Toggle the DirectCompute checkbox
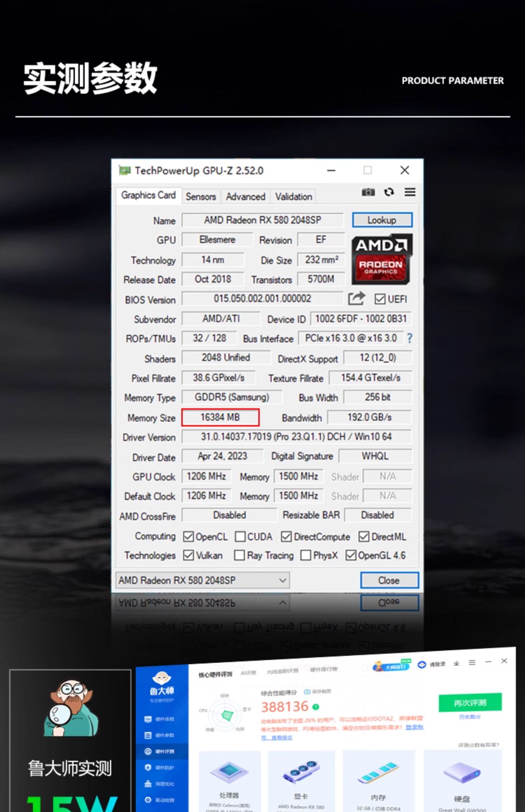Viewport: 525px width, 812px height. tap(286, 536)
